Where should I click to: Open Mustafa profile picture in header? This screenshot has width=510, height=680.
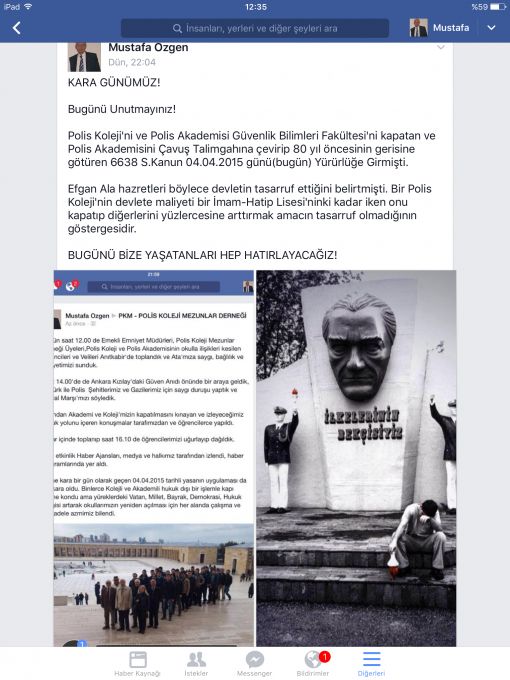tap(418, 28)
